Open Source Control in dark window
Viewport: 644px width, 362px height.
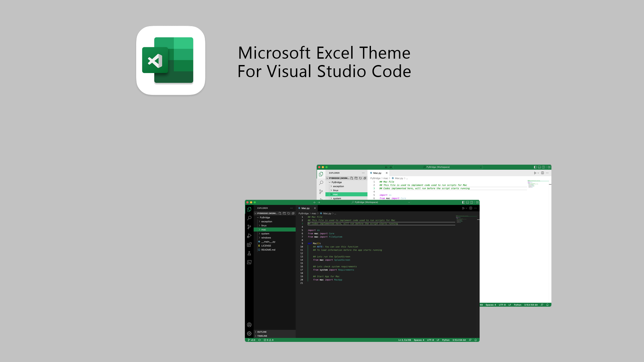[249, 227]
